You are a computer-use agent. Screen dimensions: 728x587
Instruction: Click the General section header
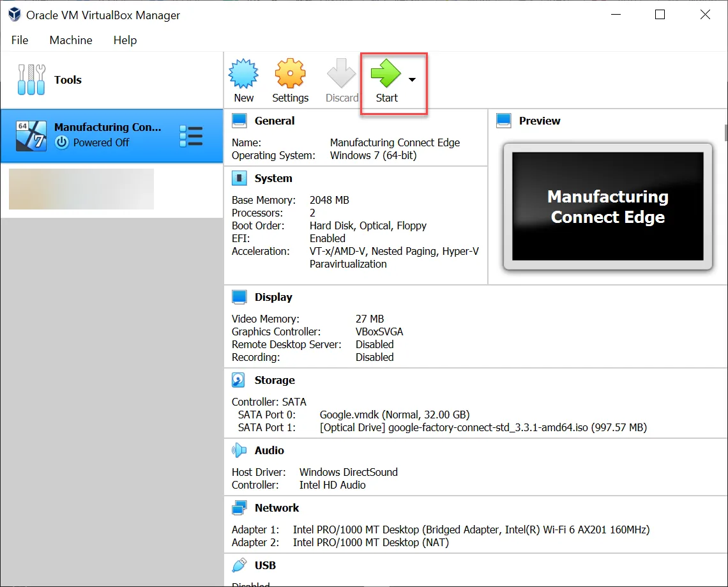tap(275, 121)
